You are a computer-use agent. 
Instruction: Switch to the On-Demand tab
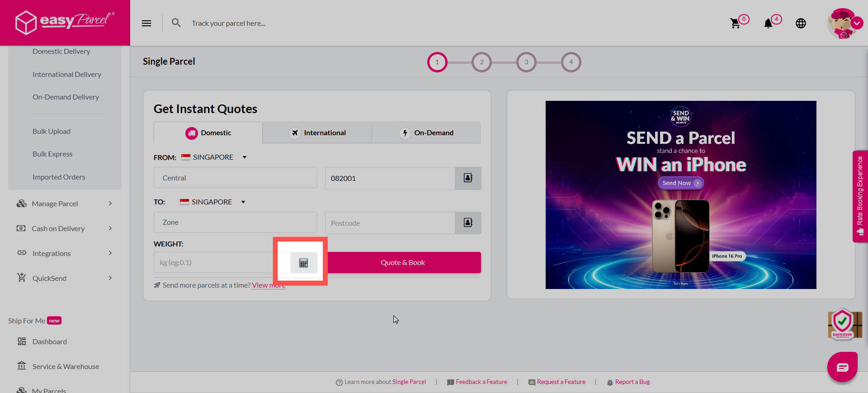[x=426, y=133]
